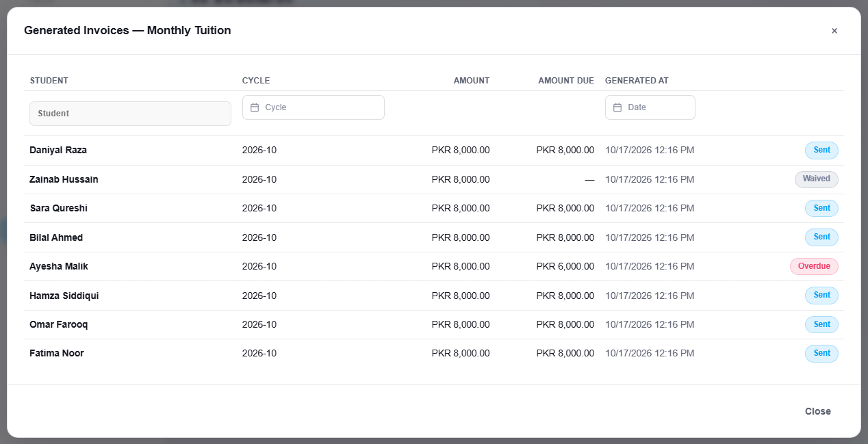Image resolution: width=868 pixels, height=444 pixels.
Task: Close the Generated Invoices dialog with the X
Action: click(x=834, y=31)
